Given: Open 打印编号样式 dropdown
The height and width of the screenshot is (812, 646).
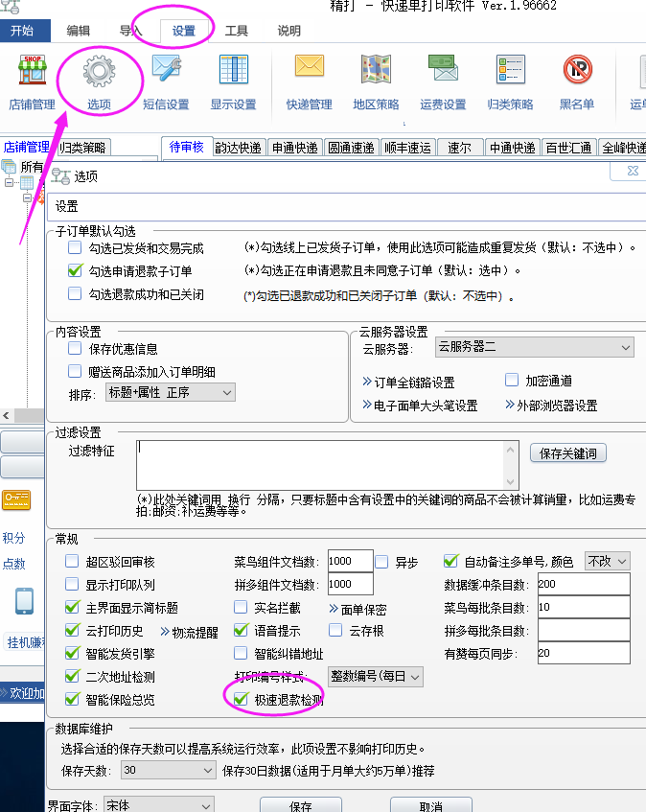Looking at the screenshot, I should [376, 676].
